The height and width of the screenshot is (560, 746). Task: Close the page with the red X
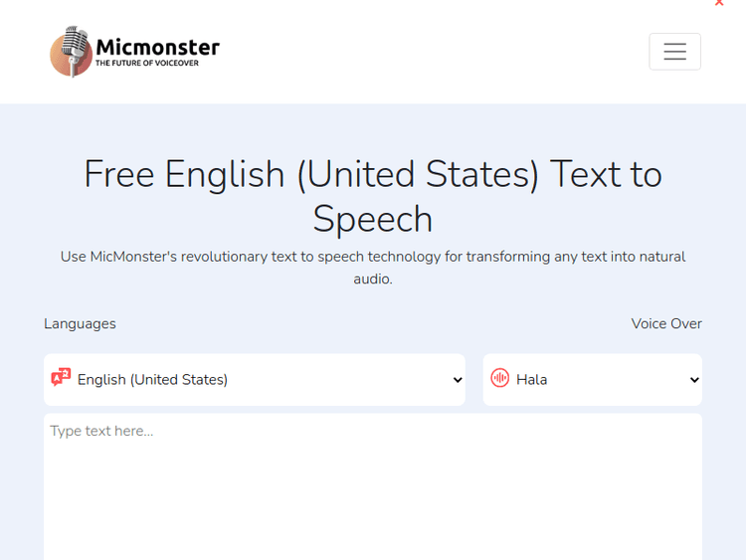tap(719, 3)
